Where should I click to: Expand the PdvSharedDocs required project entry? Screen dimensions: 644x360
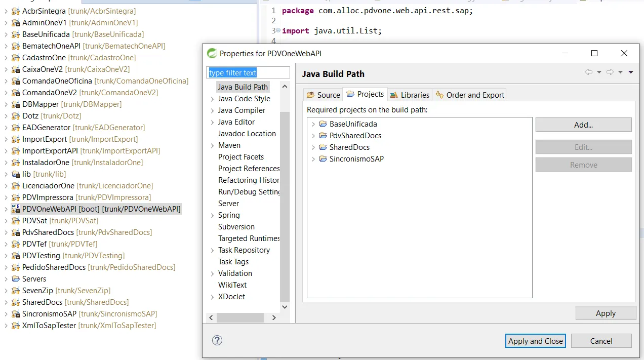pos(313,136)
